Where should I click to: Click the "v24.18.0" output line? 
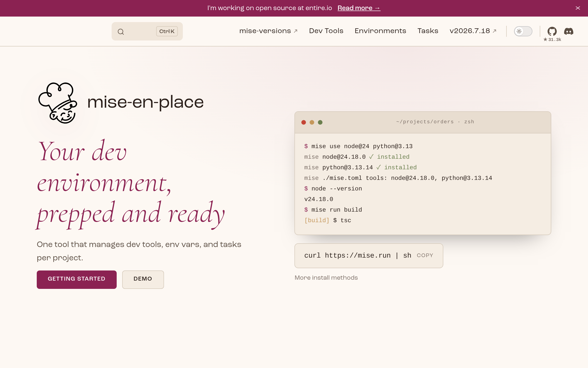coord(319,199)
